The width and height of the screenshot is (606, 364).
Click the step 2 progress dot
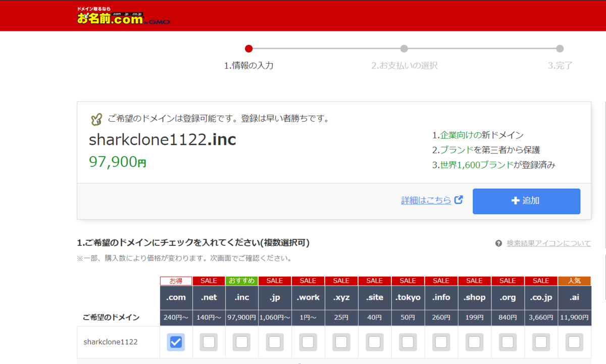(404, 49)
